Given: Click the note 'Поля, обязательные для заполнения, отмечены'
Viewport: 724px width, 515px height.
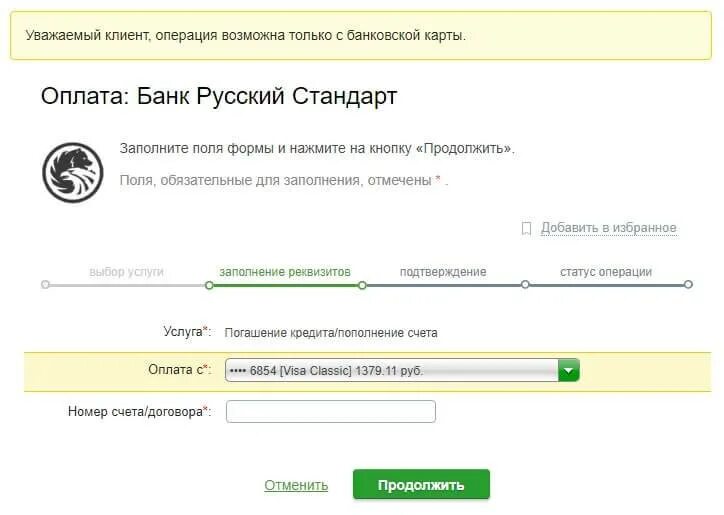Looking at the screenshot, I should click(x=276, y=180).
